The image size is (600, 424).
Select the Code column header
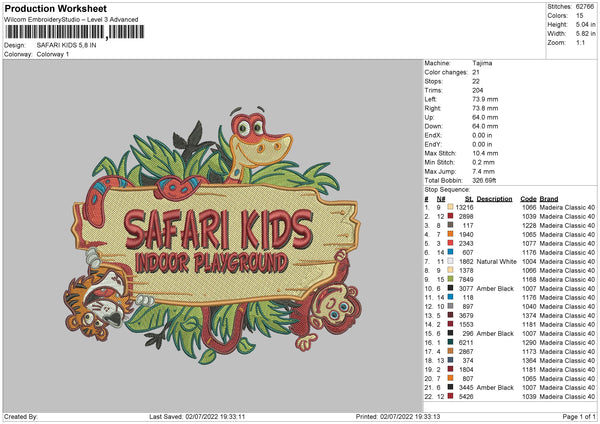pyautogui.click(x=528, y=199)
